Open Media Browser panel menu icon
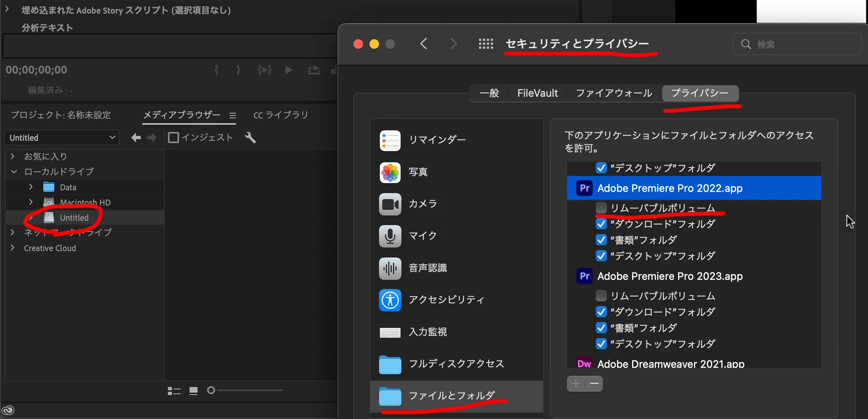Screen dimensions: 868x419 (x=233, y=116)
